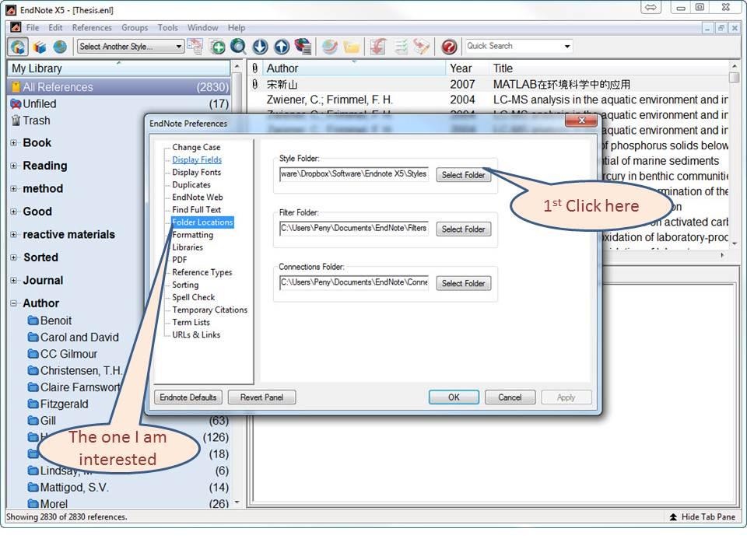Select the All References group
The height and width of the screenshot is (560, 747).
coord(120,87)
